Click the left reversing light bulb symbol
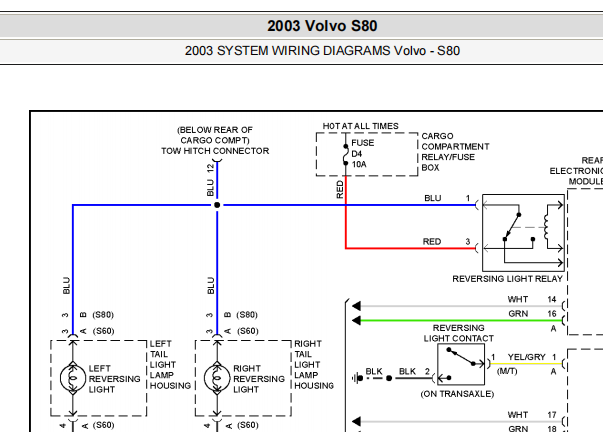 tap(73, 378)
